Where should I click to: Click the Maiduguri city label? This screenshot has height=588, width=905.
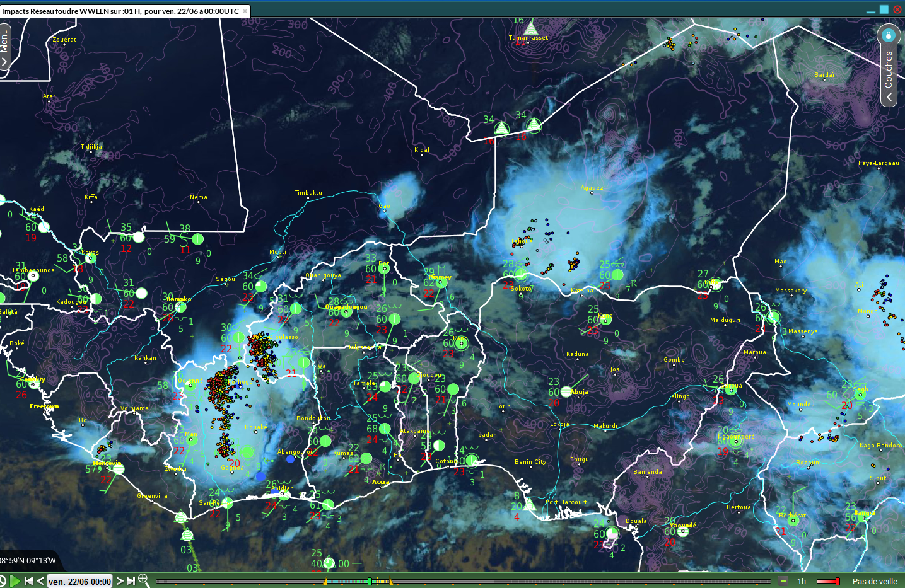coord(725,320)
